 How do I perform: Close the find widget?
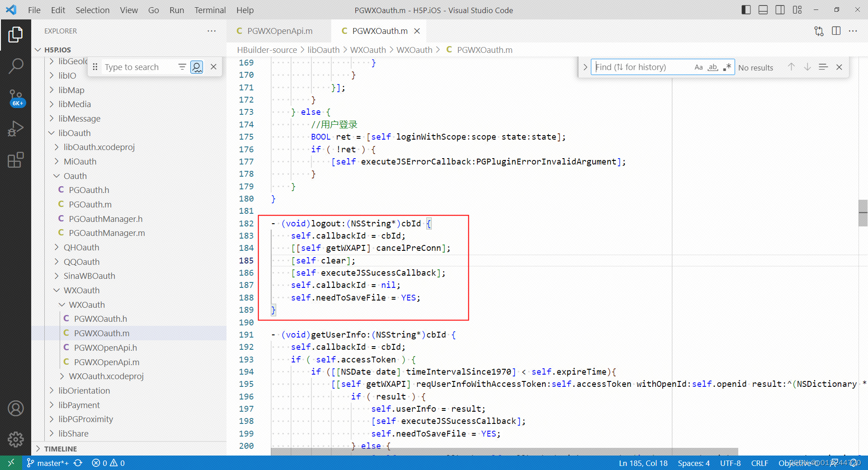[839, 67]
